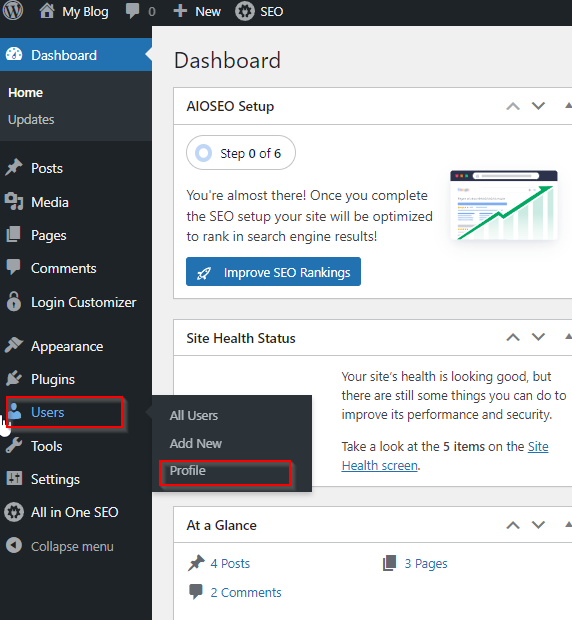Click Collapse menu text

(x=72, y=546)
